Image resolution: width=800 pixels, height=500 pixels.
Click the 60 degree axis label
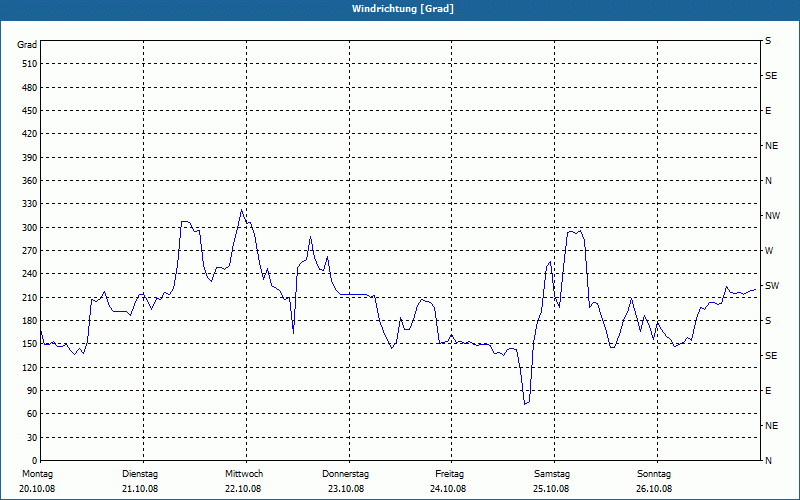click(32, 414)
